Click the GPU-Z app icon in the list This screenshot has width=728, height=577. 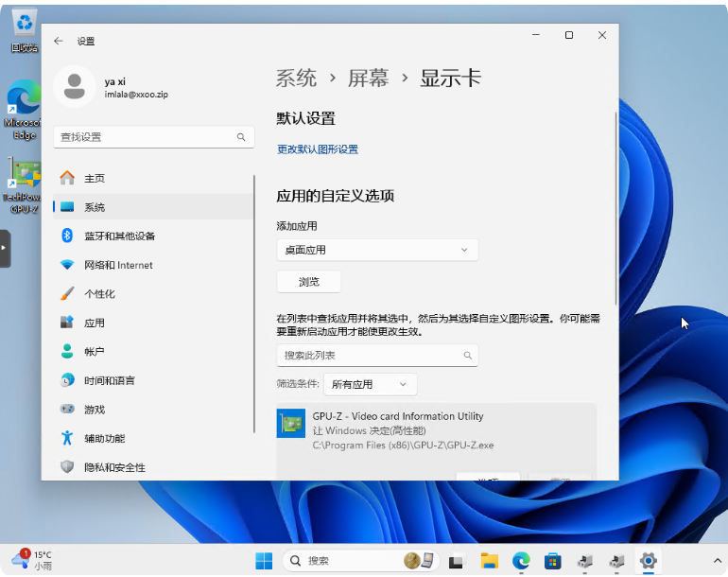click(291, 423)
